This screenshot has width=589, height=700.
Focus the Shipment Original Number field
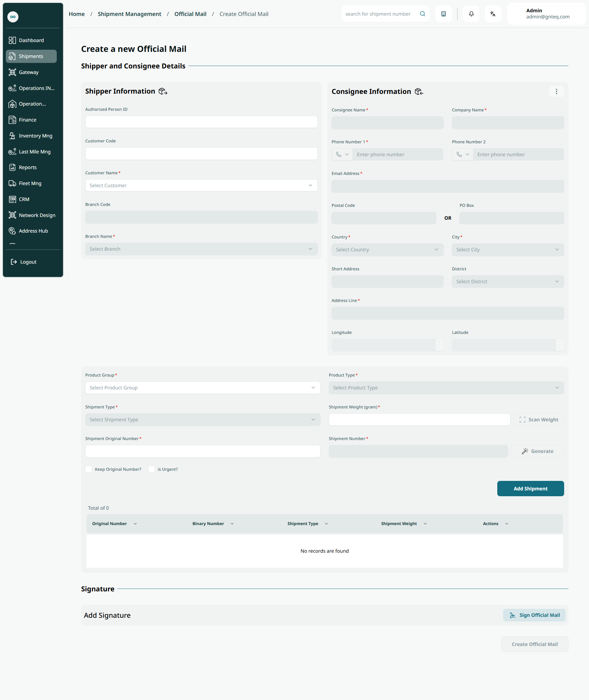(x=203, y=451)
